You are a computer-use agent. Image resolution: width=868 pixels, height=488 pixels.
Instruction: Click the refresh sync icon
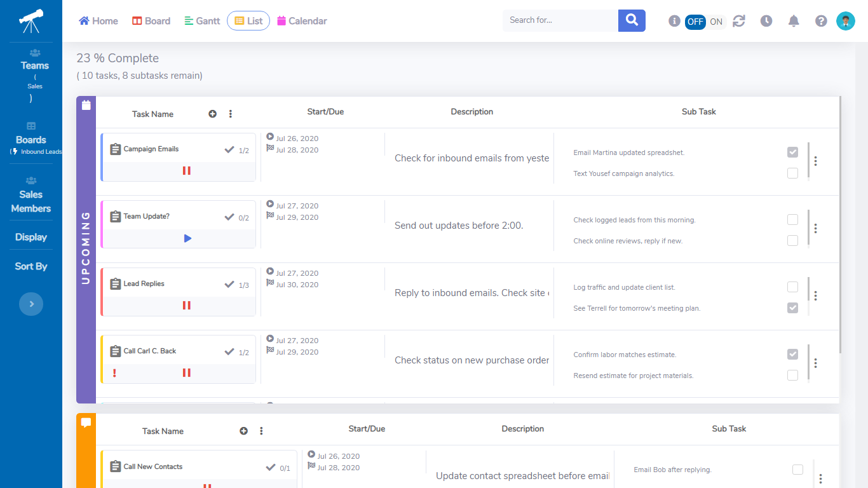coord(739,21)
